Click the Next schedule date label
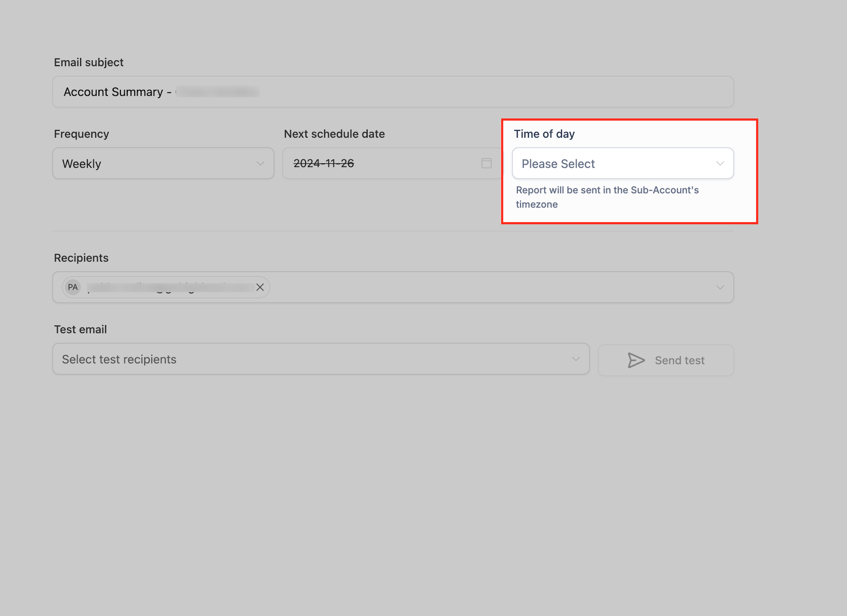The width and height of the screenshot is (847, 616). pos(334,134)
